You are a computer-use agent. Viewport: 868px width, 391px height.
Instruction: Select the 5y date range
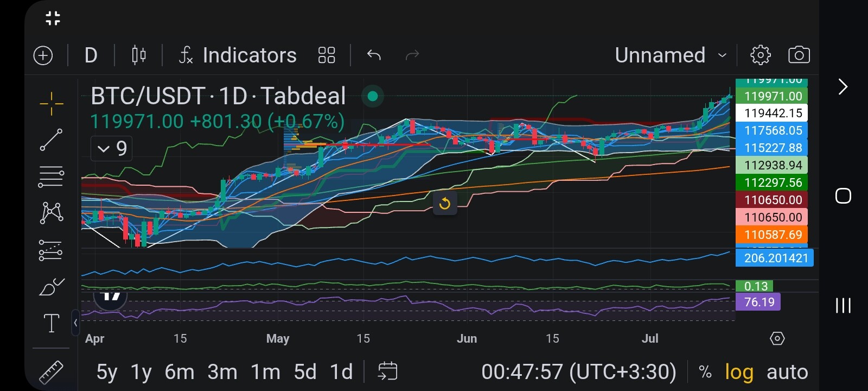(x=107, y=373)
